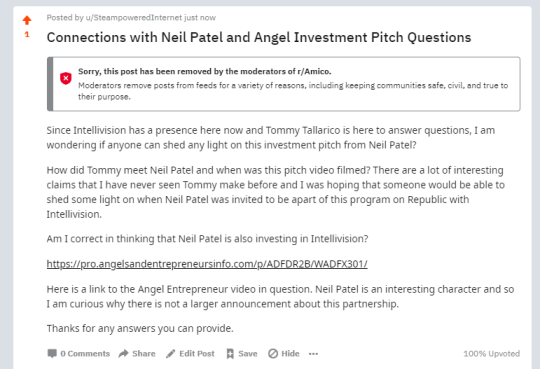Click the pencil Edit Post icon
Viewport: 540px width, 369px height.
[x=170, y=354]
